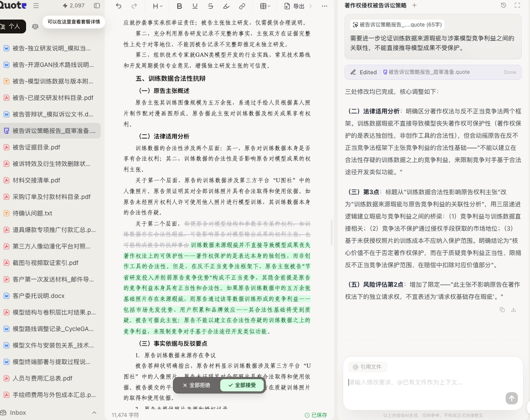Switch to the scales-of-justice tab

[x=35, y=26]
